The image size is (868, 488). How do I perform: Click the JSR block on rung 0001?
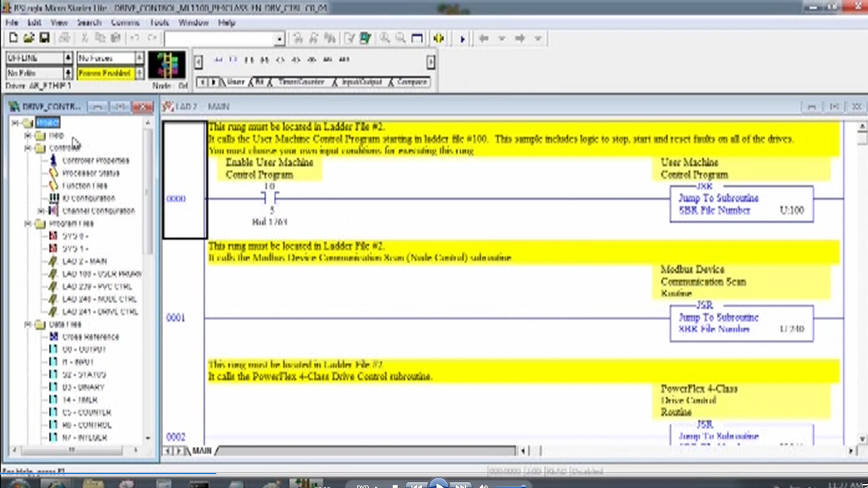(741, 323)
